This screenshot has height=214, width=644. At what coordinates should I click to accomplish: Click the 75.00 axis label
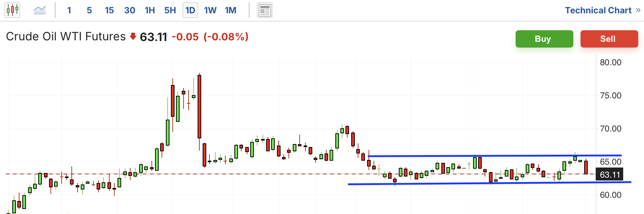click(x=610, y=95)
